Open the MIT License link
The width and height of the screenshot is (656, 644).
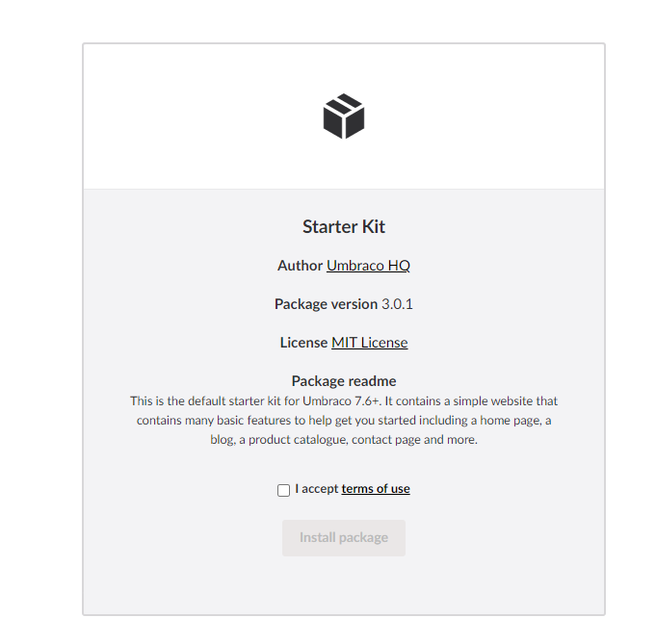tap(369, 343)
